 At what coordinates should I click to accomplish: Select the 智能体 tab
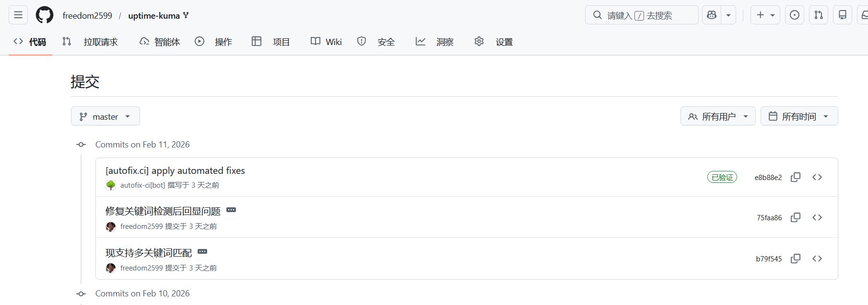click(x=160, y=42)
